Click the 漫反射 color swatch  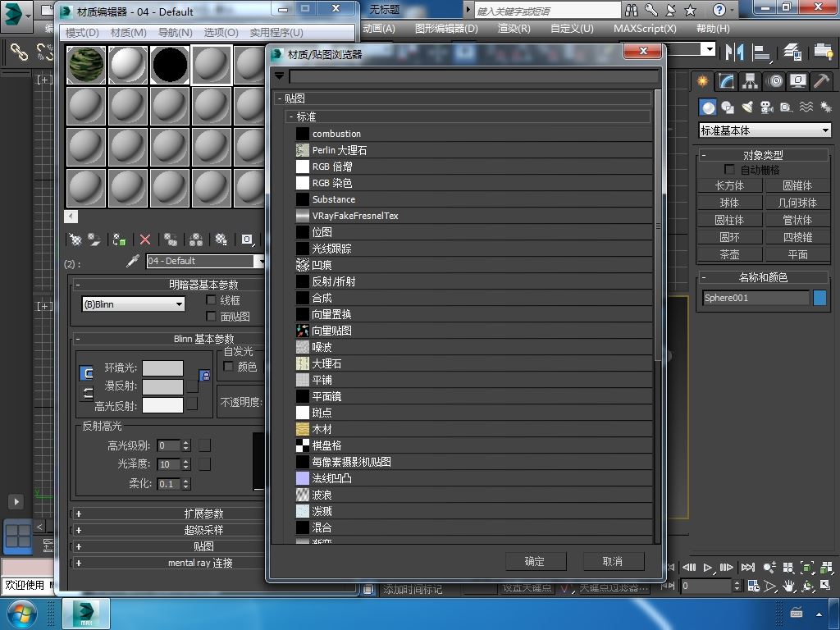[x=163, y=387]
